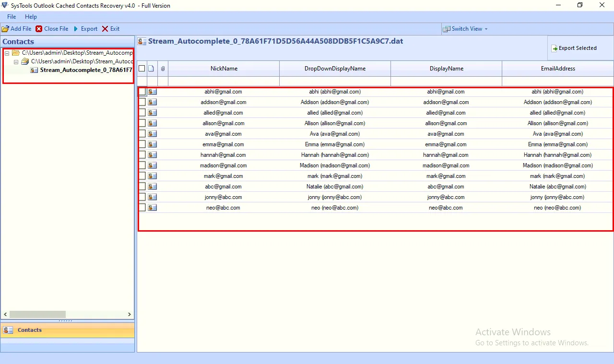Click the Add File toolbar button
The width and height of the screenshot is (614, 364).
point(17,29)
